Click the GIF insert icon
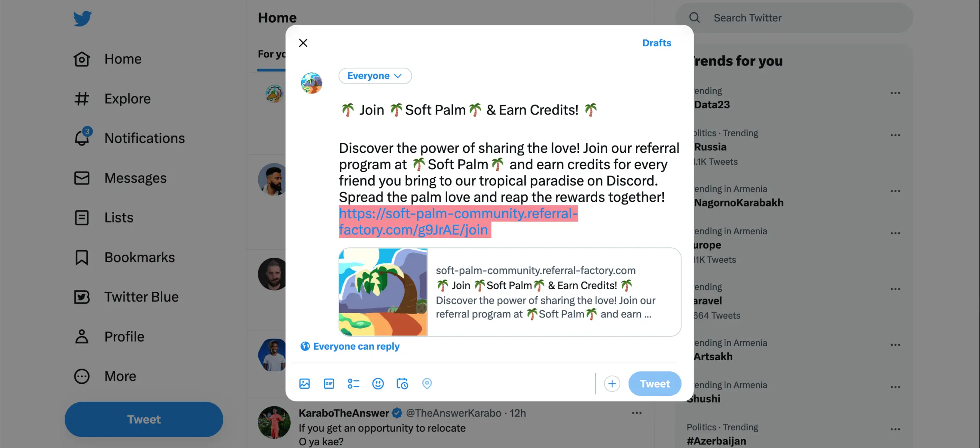Image resolution: width=980 pixels, height=448 pixels. (329, 384)
